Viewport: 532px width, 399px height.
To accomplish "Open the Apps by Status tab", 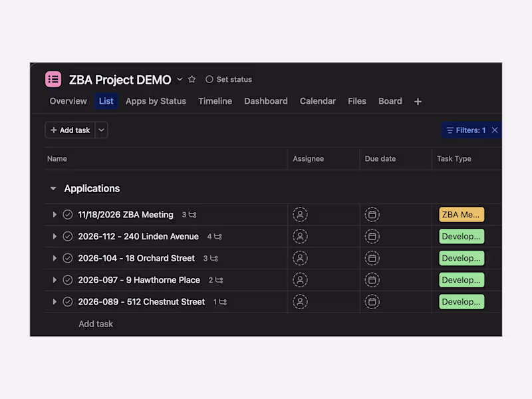I will pos(156,101).
